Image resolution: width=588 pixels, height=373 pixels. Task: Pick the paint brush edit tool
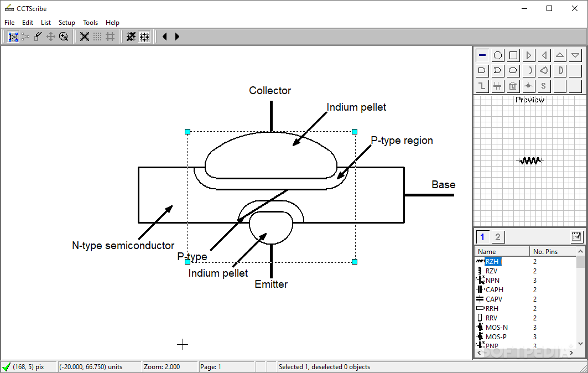pos(38,37)
